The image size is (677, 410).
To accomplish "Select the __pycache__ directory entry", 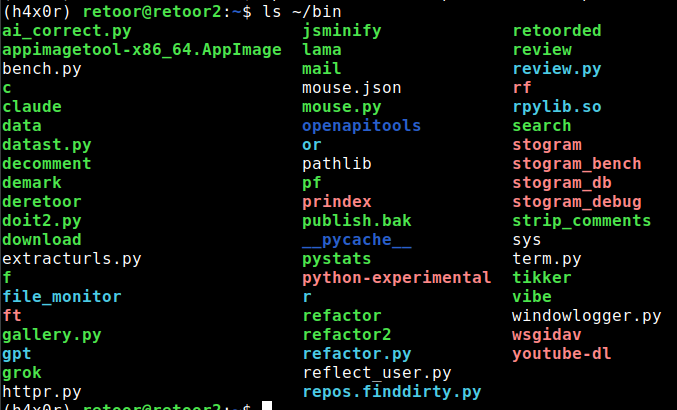I will [357, 240].
